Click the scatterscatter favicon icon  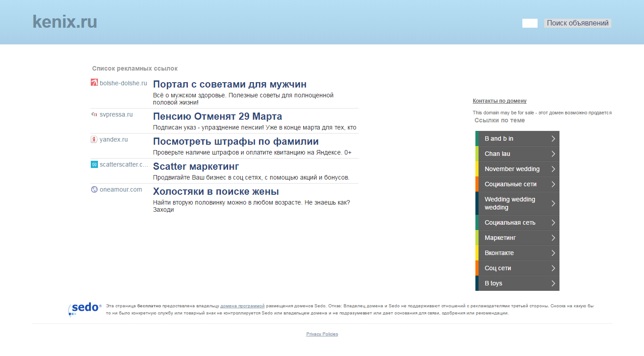point(94,164)
